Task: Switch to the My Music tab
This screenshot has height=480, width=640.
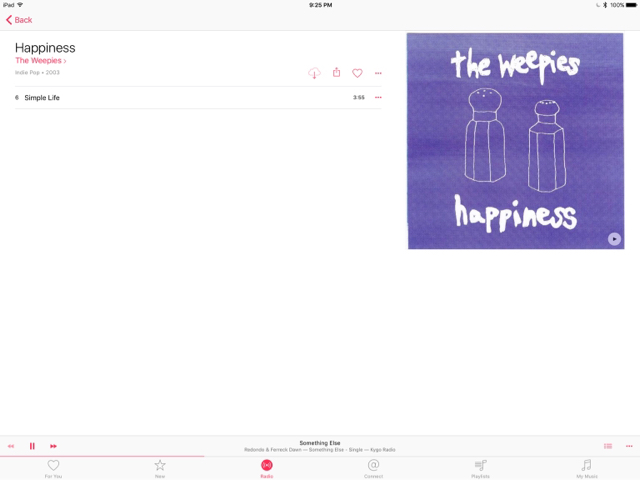Action: pos(587,469)
